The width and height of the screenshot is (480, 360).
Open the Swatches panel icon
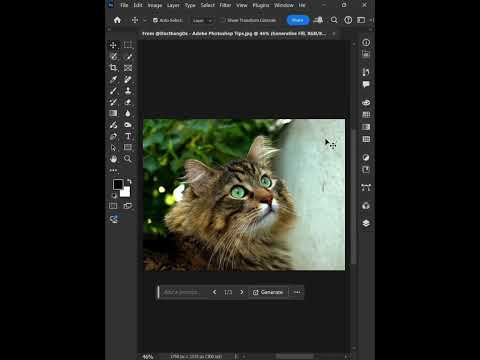[366, 115]
